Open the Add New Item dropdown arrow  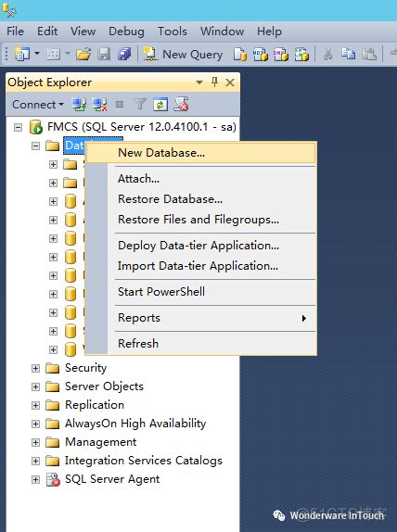coord(68,53)
